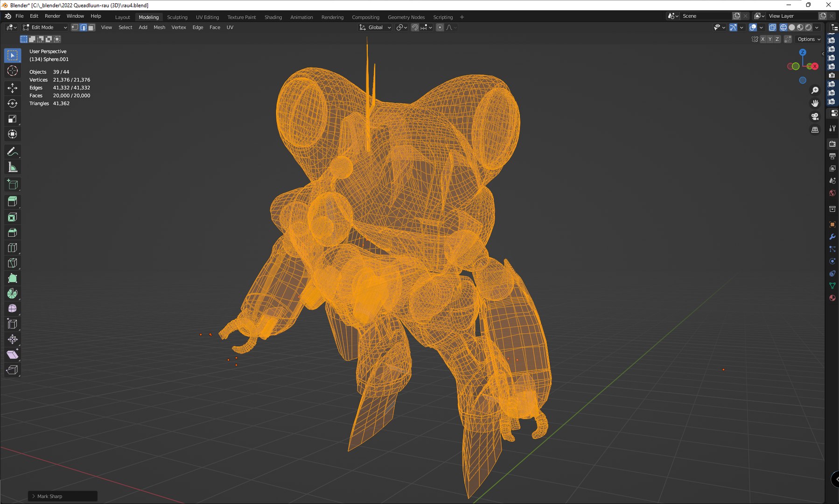
Task: Select the Loop Cut tool
Action: (13, 248)
